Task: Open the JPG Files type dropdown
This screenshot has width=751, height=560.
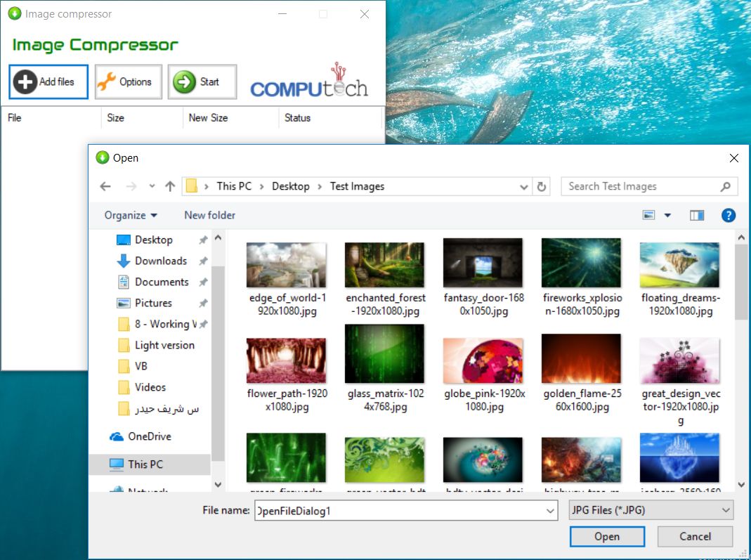Action: tap(650, 511)
